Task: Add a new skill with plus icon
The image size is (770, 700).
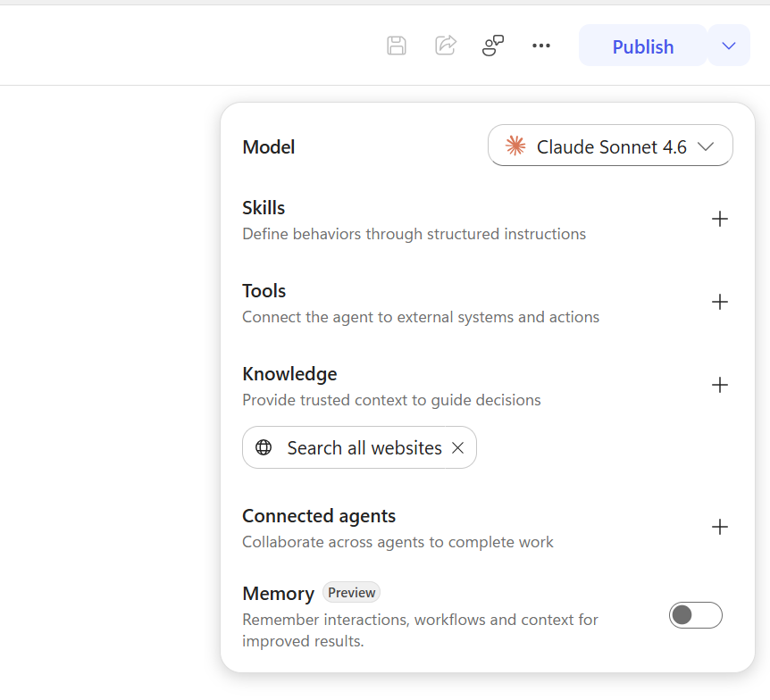Action: (x=719, y=219)
